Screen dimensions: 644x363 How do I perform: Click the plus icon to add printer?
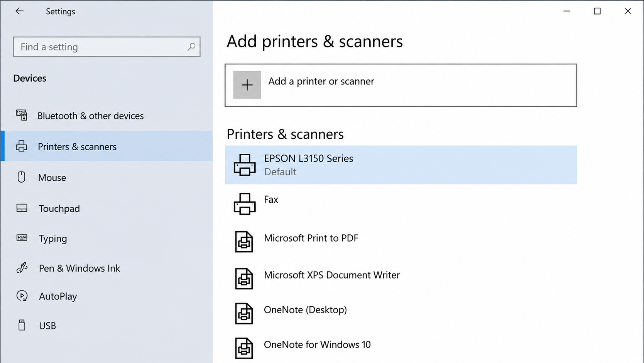pos(247,85)
